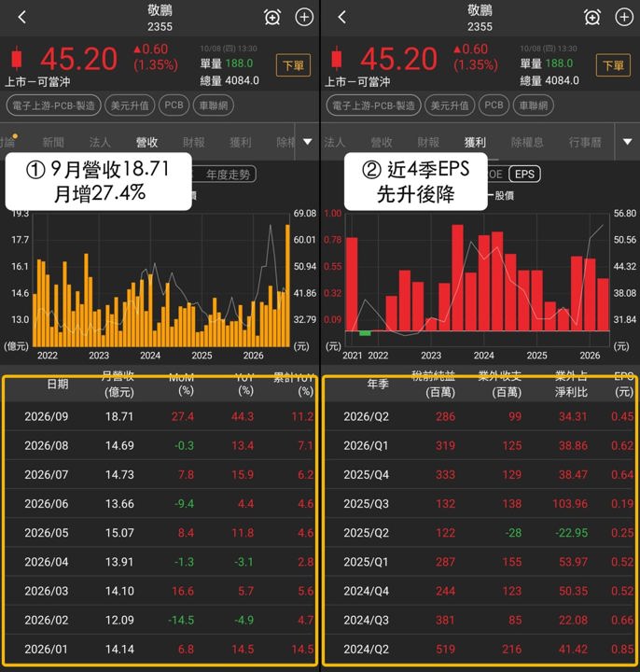The height and width of the screenshot is (672, 640).
Task: Tap the back arrow in the right panel
Action: point(341,17)
